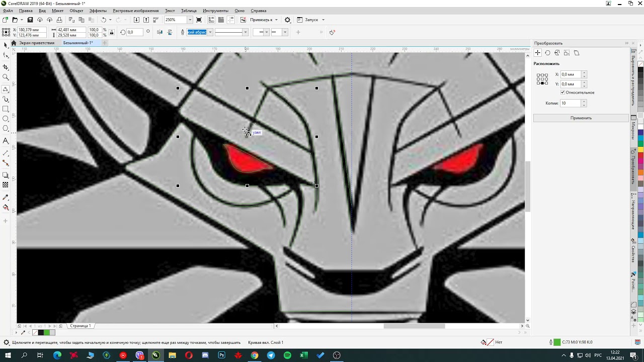
Task: Open the outline width dropdown
Action: tap(210, 32)
